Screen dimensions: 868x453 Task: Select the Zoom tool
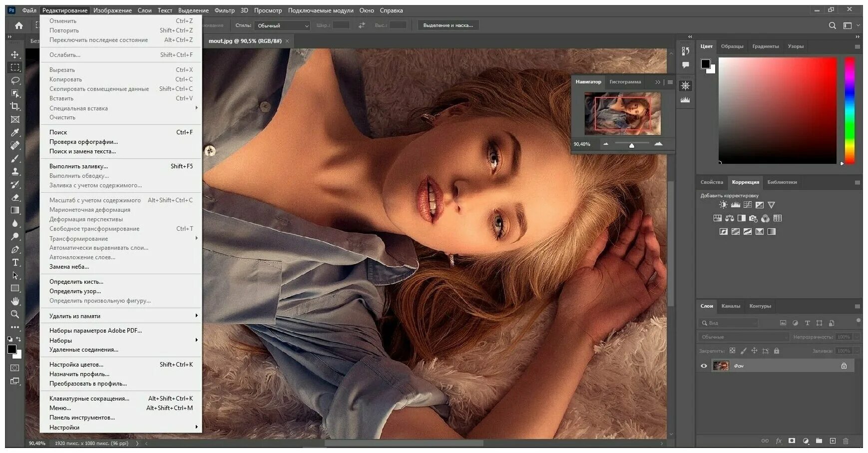click(x=15, y=314)
